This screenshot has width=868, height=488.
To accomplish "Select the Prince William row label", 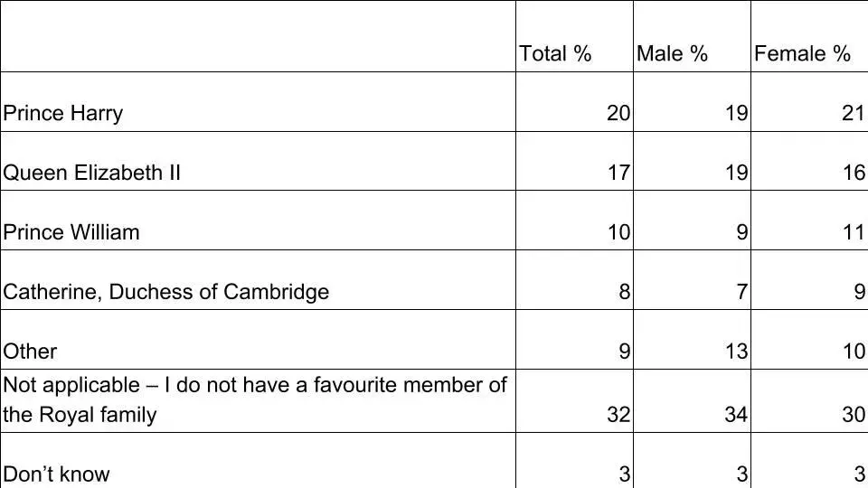I will tap(71, 232).
